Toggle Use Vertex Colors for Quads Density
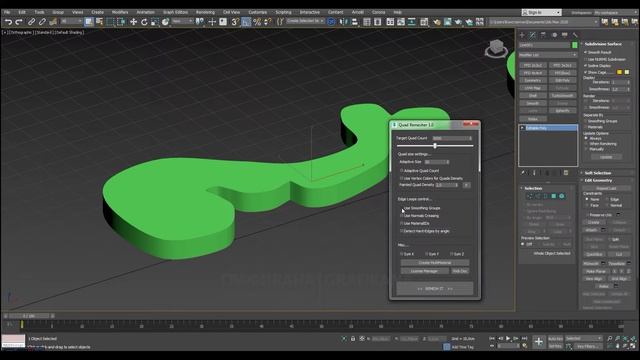The height and width of the screenshot is (360, 640). [402, 178]
